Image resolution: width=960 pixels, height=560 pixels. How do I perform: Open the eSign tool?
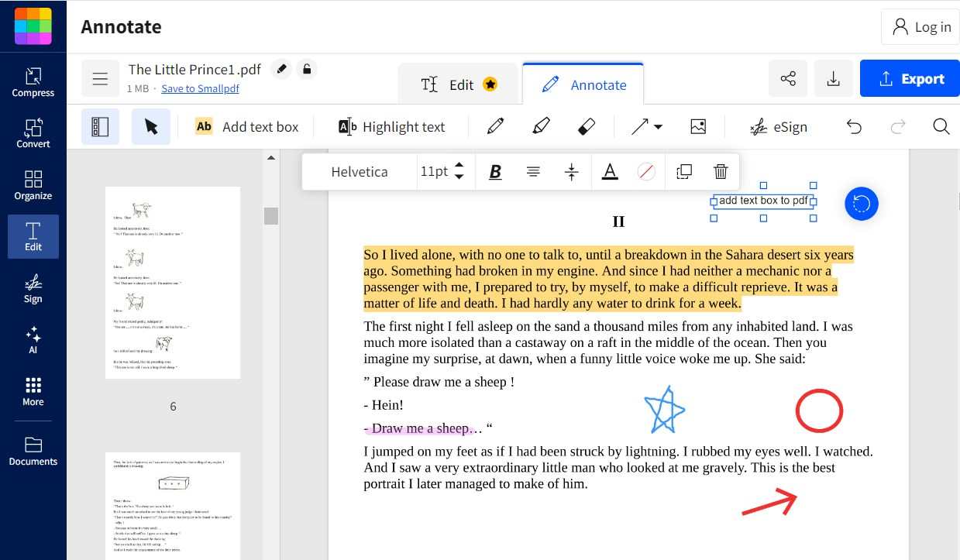click(x=779, y=126)
